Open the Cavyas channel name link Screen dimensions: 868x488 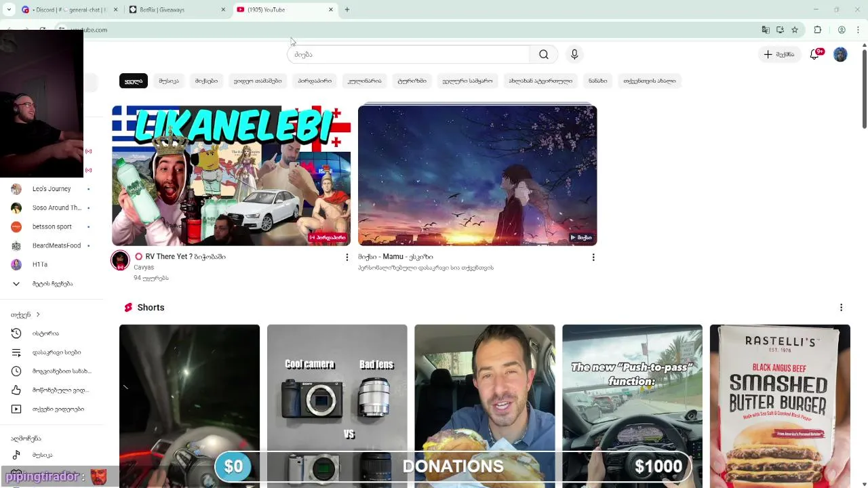pos(144,267)
